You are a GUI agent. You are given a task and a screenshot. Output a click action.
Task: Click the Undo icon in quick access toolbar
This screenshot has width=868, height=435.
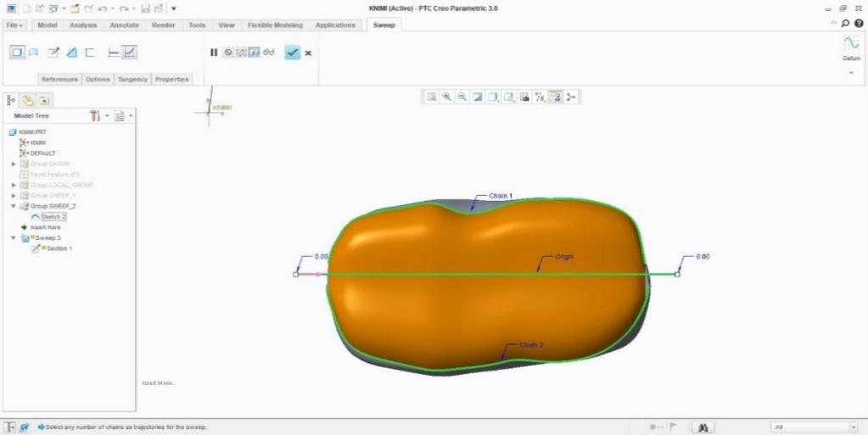tap(103, 8)
